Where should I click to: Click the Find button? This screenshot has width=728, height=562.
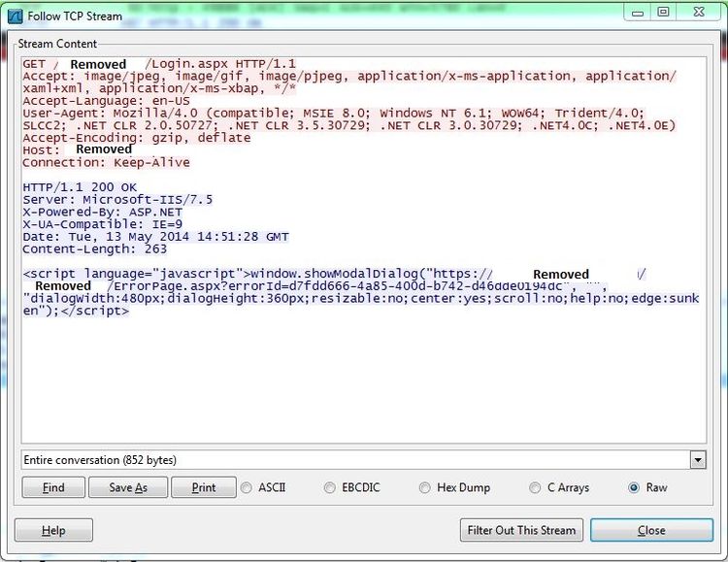point(53,487)
